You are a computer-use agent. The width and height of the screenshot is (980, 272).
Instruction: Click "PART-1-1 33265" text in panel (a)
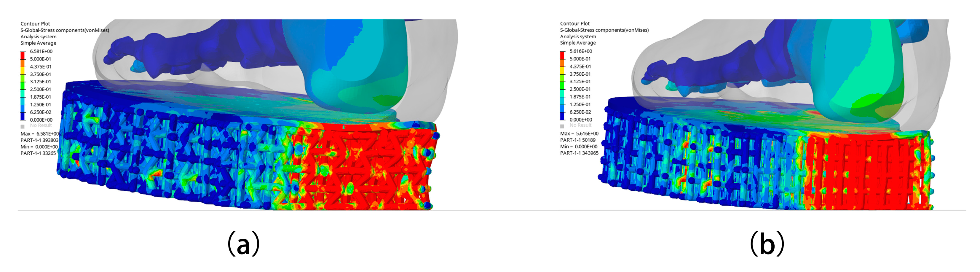tap(38, 153)
